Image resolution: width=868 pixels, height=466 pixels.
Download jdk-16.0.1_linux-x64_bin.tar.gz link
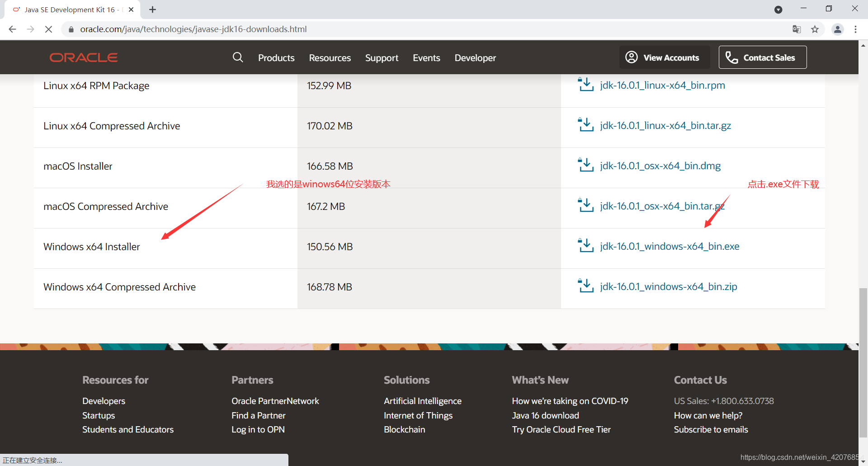(665, 125)
